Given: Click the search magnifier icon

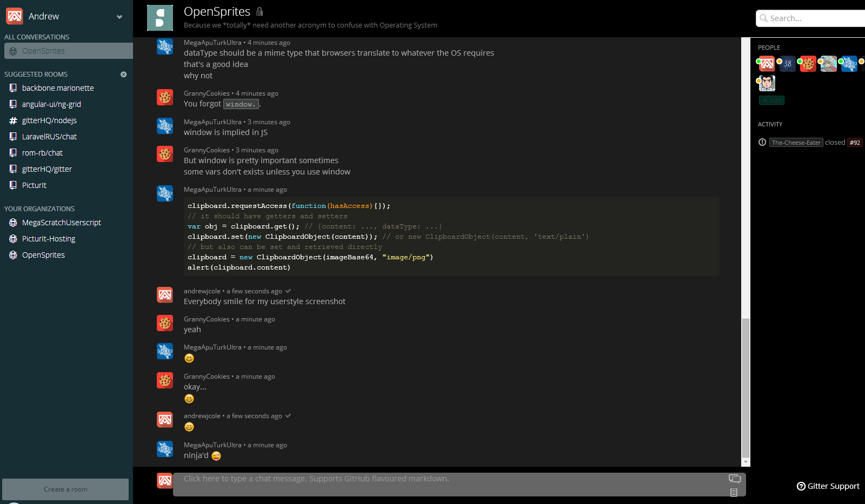Looking at the screenshot, I should [x=764, y=18].
